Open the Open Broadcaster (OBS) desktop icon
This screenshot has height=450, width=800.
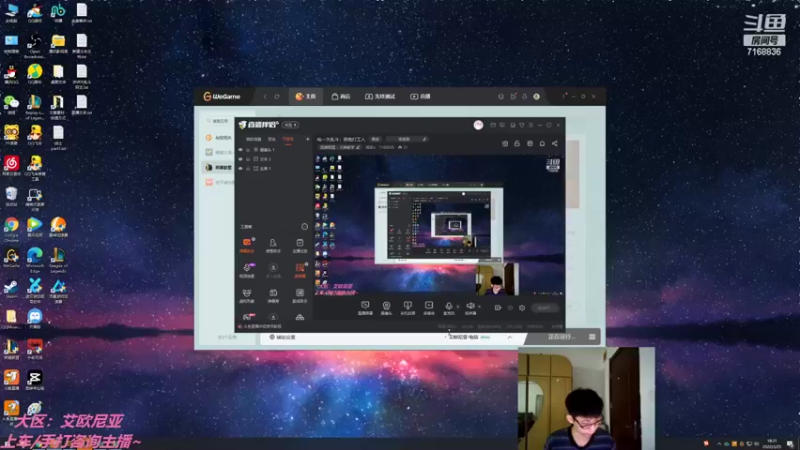click(35, 45)
